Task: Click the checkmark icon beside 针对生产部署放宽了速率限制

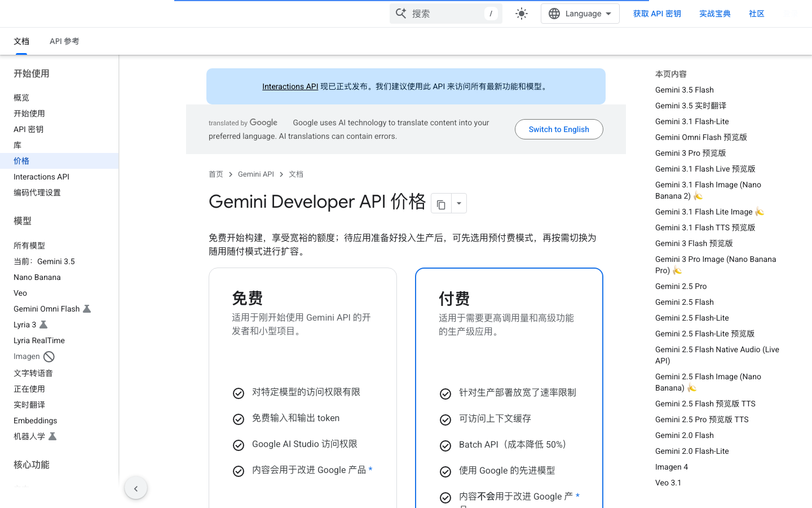Action: [x=445, y=394]
